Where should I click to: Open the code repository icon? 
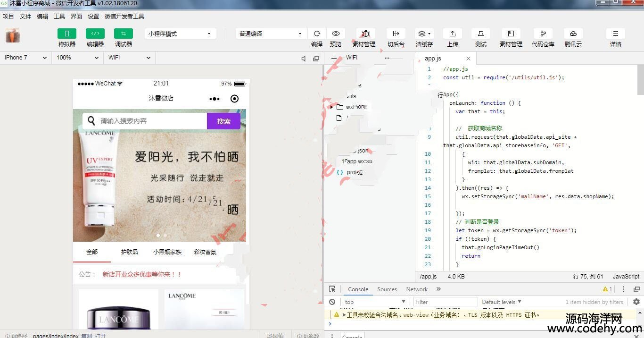pos(543,34)
